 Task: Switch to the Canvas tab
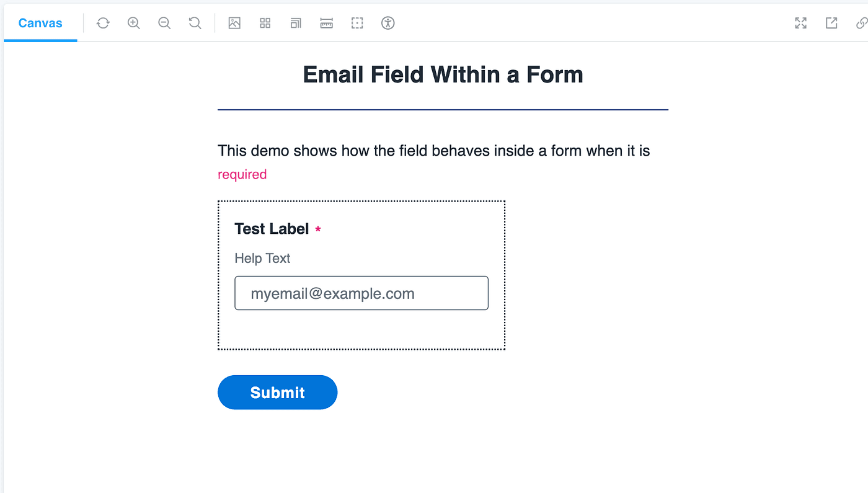click(x=40, y=24)
